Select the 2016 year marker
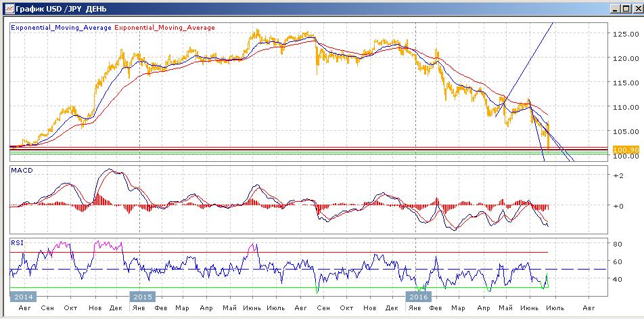 coord(419,297)
